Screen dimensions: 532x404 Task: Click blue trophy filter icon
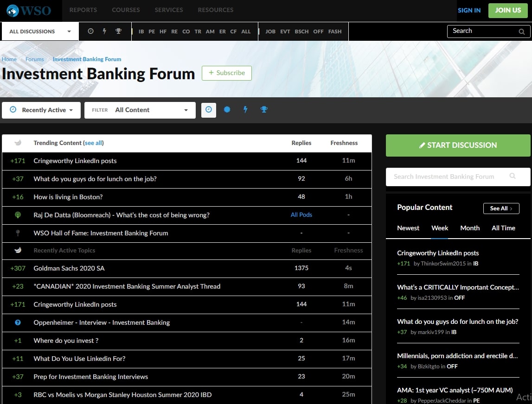264,109
